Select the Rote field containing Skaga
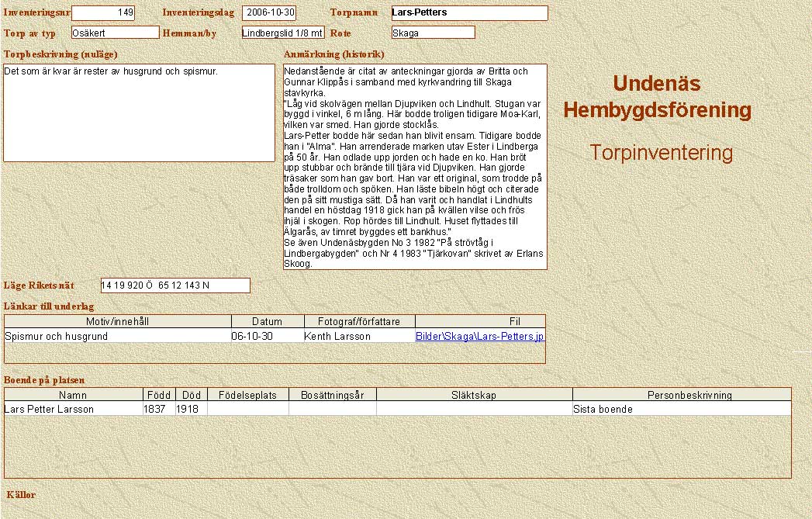Viewport: 812px width, 519px height. 433,33
